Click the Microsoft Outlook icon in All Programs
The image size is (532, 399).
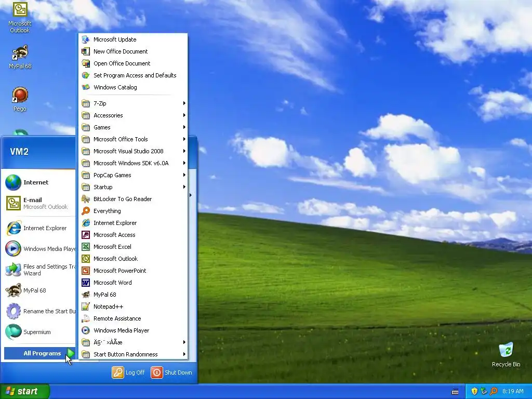pyautogui.click(x=86, y=259)
